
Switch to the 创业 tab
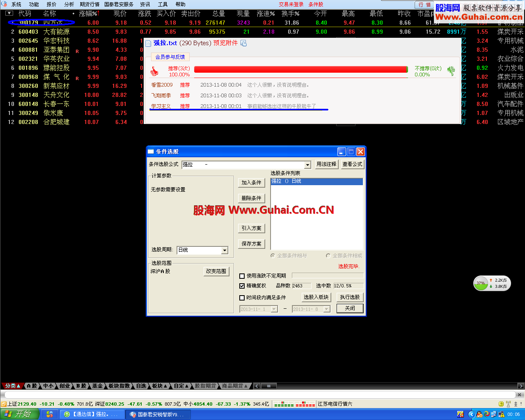pyautogui.click(x=65, y=386)
